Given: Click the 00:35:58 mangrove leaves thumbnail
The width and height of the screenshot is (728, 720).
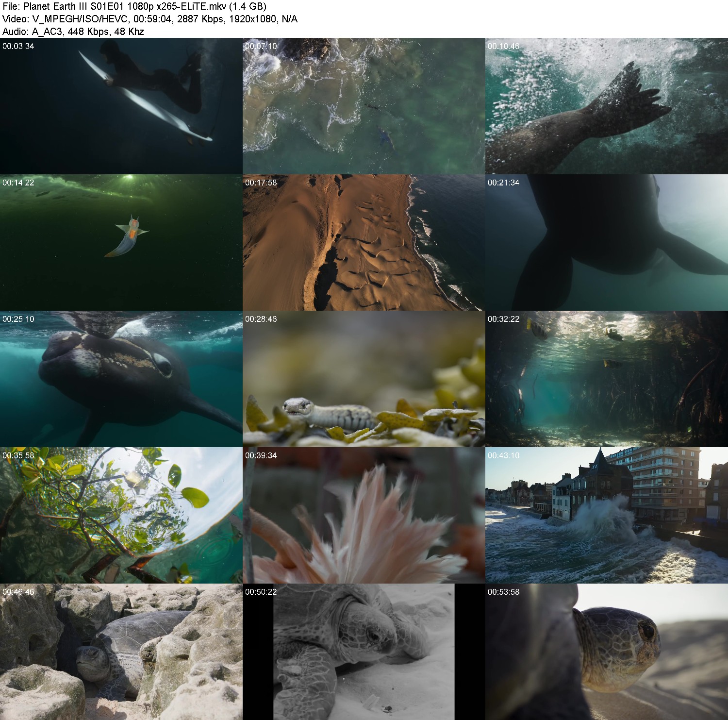Looking at the screenshot, I should (x=121, y=515).
